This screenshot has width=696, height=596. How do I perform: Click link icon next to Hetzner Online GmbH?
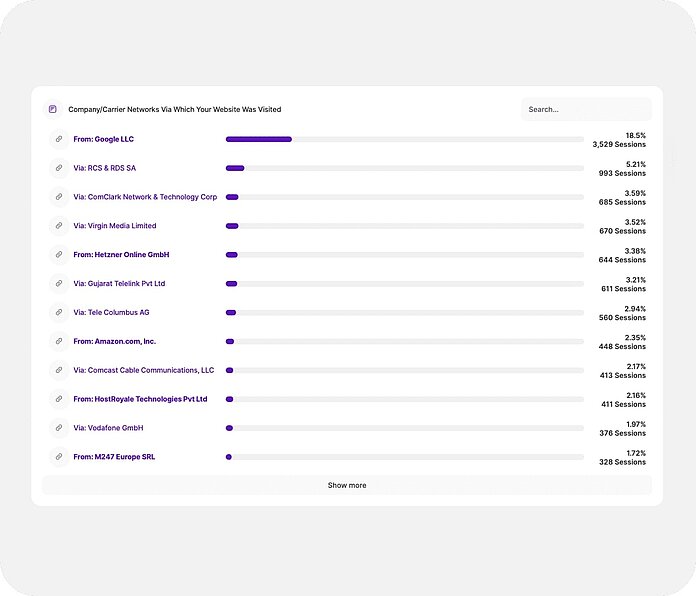pos(59,255)
